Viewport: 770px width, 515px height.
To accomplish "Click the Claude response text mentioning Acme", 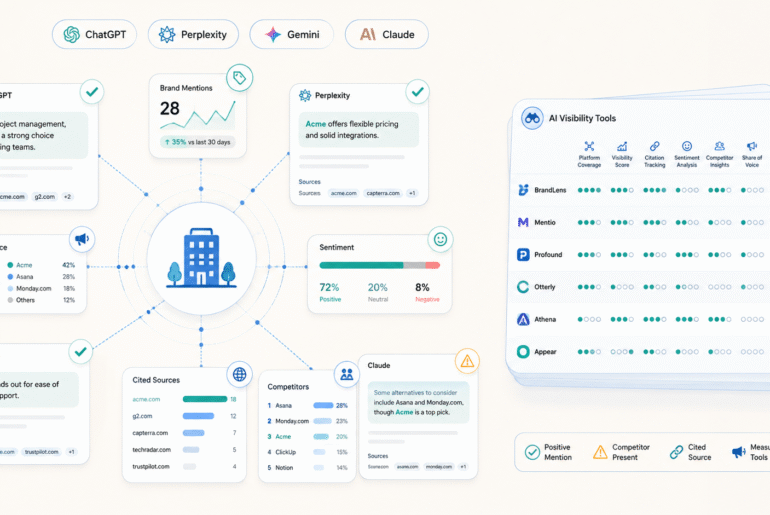I will pyautogui.click(x=418, y=403).
